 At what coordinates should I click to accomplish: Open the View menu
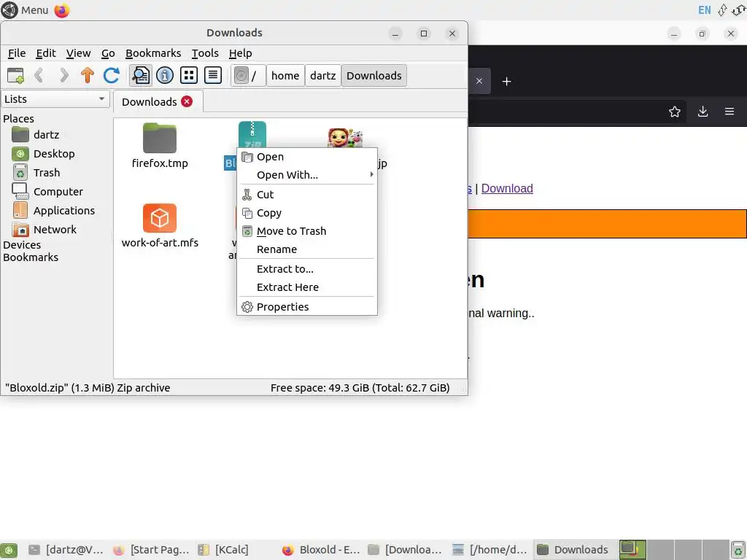click(x=78, y=53)
